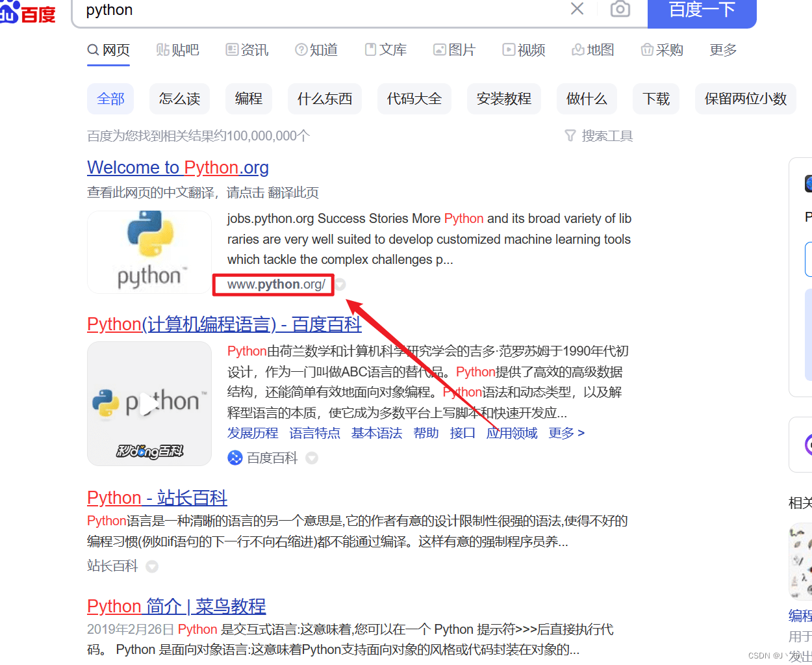Expand the dropdown arrow beside www.python.org/
Screen dimensions: 812x665
[x=340, y=285]
